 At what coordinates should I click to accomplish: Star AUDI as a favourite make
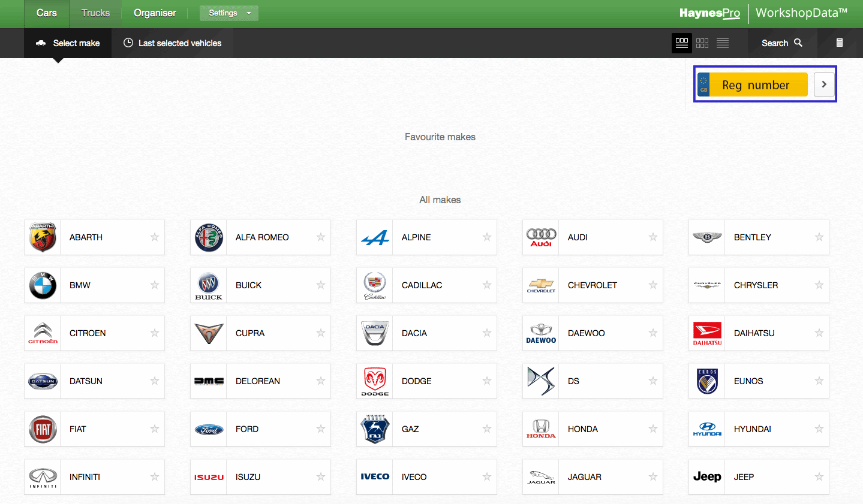point(653,237)
